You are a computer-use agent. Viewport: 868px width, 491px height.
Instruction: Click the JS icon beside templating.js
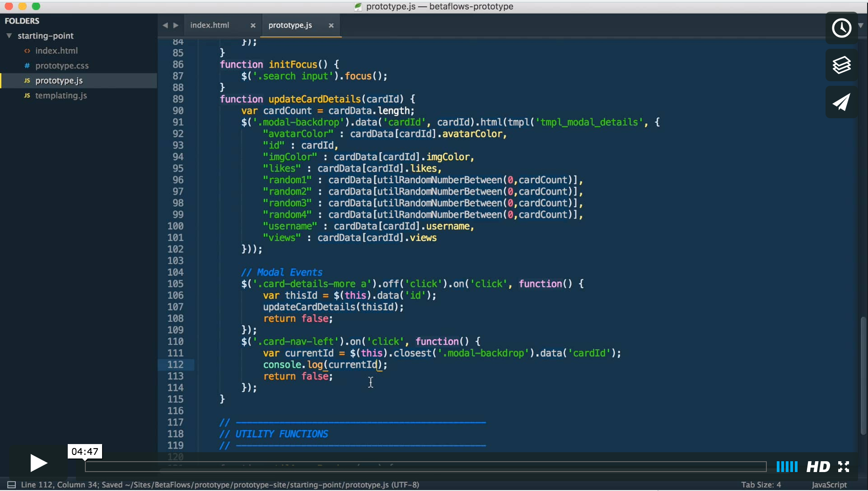(x=27, y=96)
